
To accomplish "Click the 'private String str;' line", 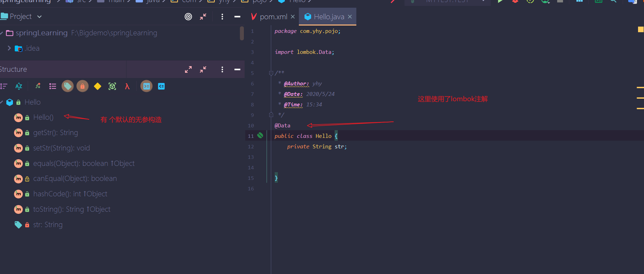I will tap(317, 147).
